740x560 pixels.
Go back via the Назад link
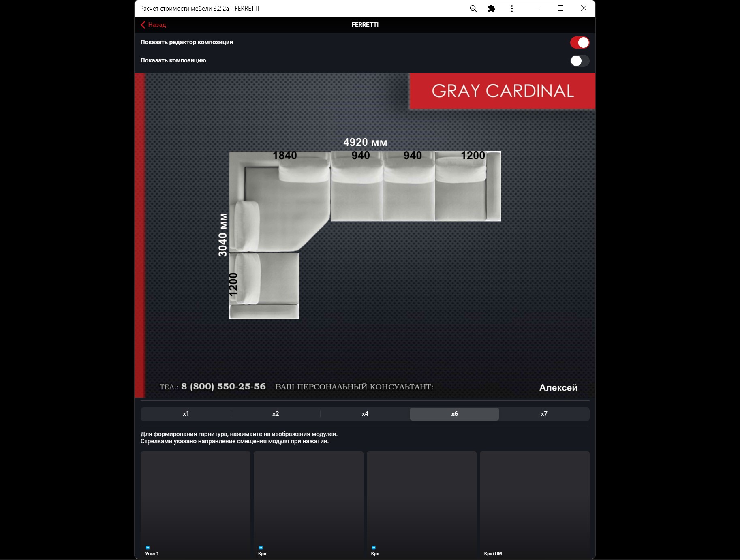157,25
